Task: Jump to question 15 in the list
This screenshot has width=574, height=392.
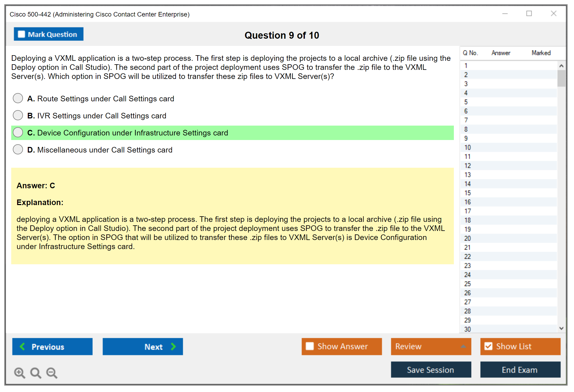Action: click(467, 193)
